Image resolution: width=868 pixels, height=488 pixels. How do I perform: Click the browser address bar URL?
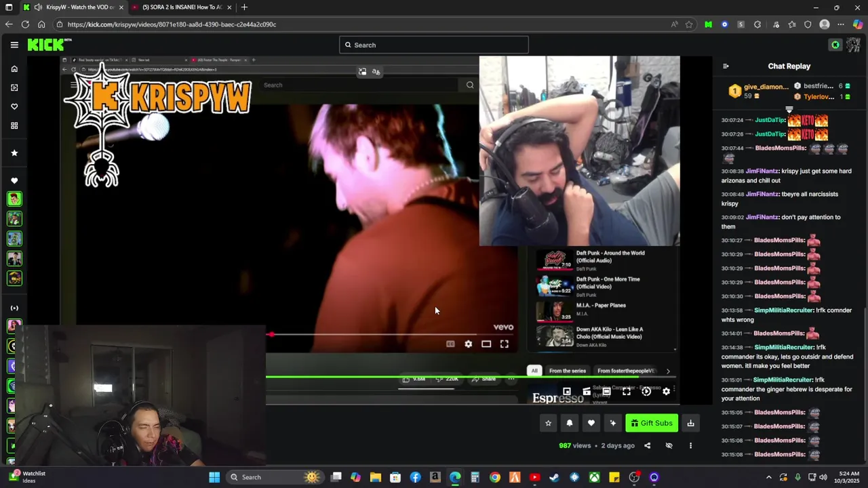[x=172, y=24]
